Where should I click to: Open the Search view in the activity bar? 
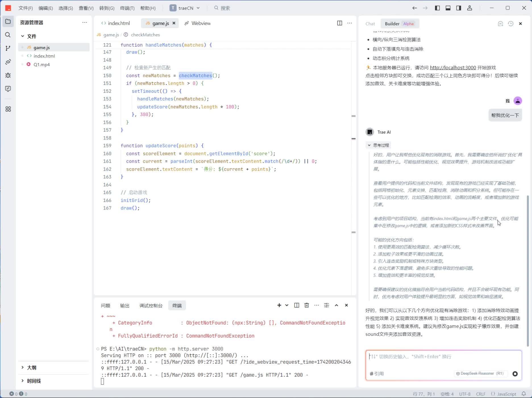point(8,35)
